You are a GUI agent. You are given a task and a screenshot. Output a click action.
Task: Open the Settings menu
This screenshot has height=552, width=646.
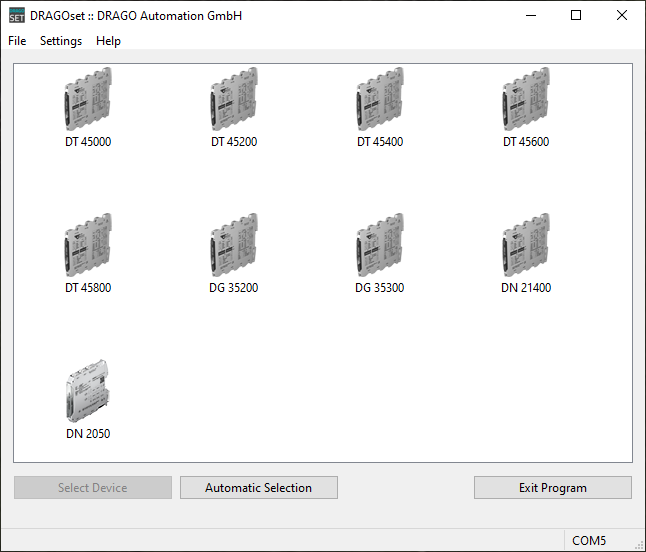(61, 41)
